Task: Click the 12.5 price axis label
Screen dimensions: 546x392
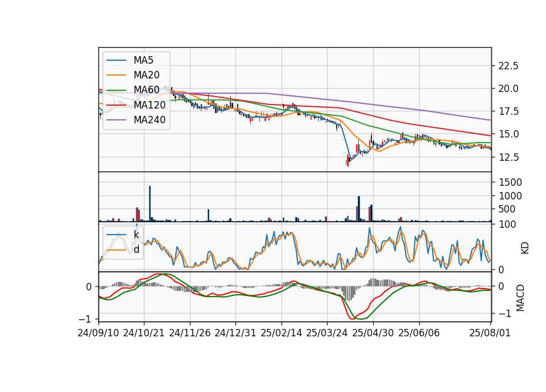Action: tap(508, 157)
